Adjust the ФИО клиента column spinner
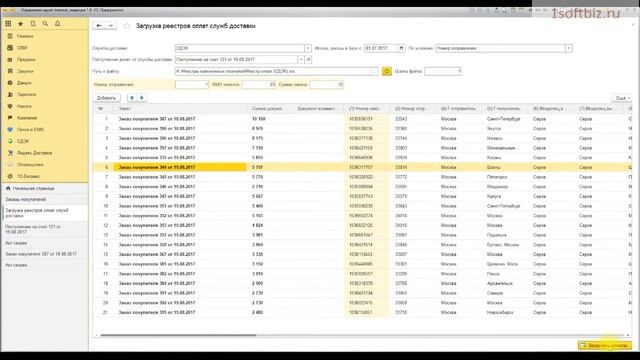 click(x=259, y=84)
